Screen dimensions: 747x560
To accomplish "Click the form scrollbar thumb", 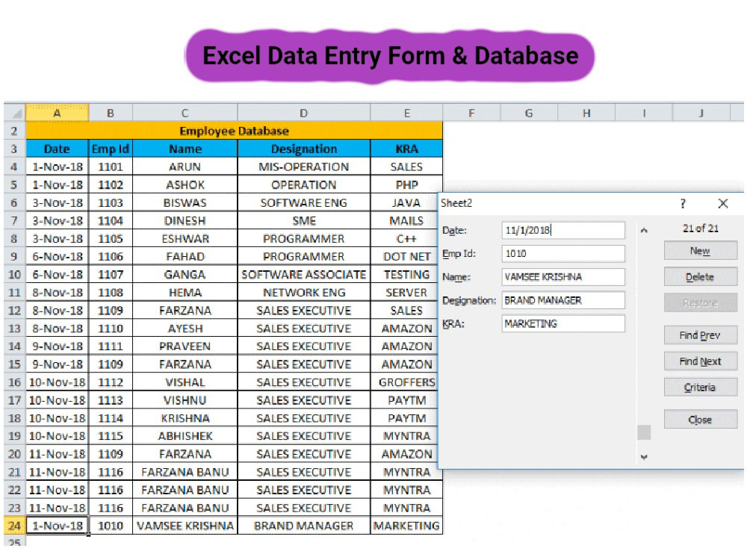I will (644, 432).
